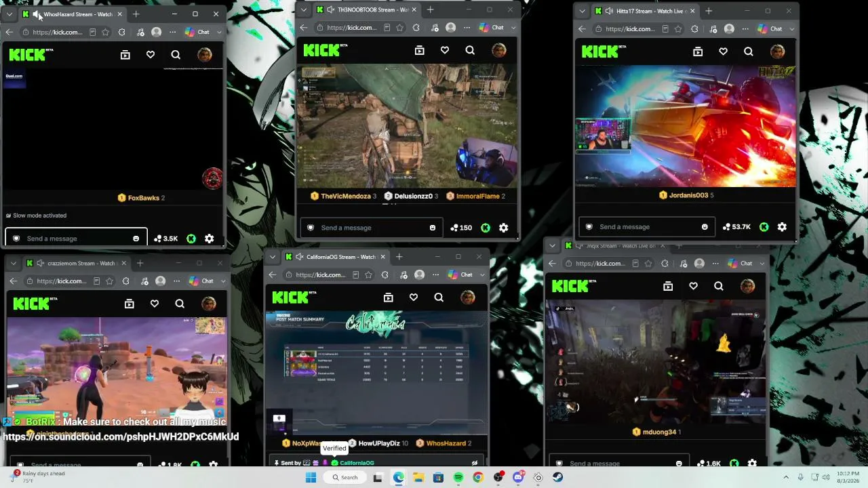
Task: Expand tab list chevron in WhosHazard window
Action: pos(9,14)
